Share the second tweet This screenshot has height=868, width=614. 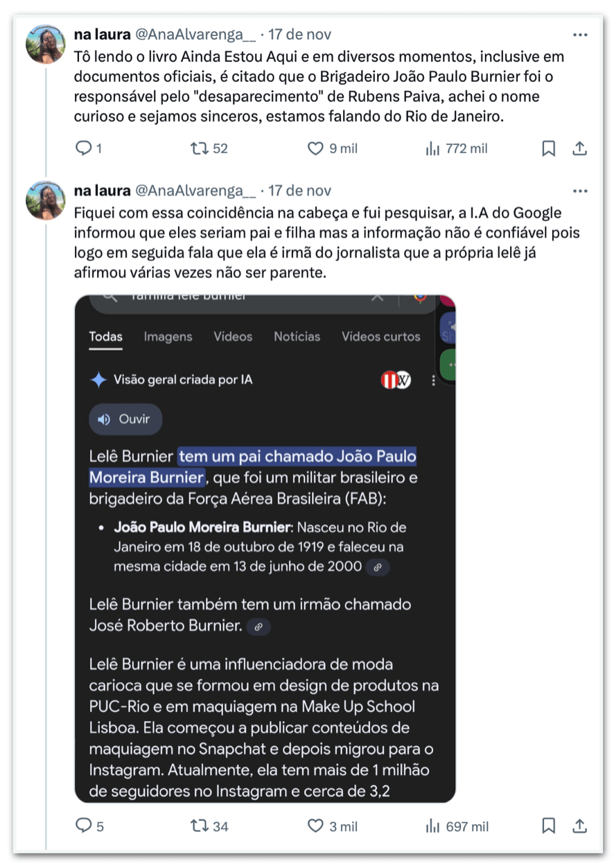[x=580, y=826]
